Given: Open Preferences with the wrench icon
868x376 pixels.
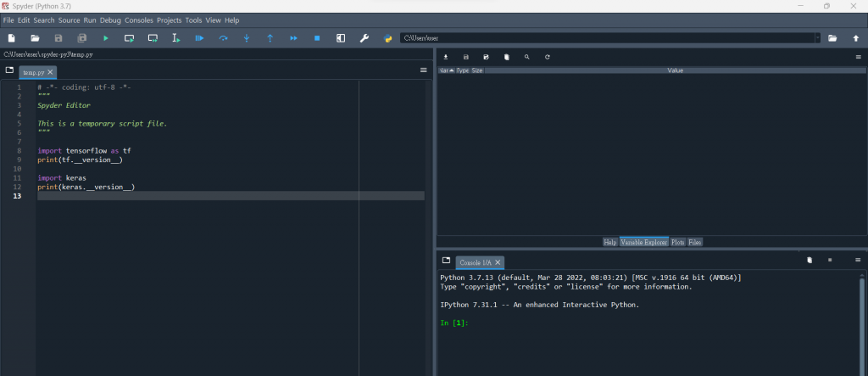Looking at the screenshot, I should (364, 38).
